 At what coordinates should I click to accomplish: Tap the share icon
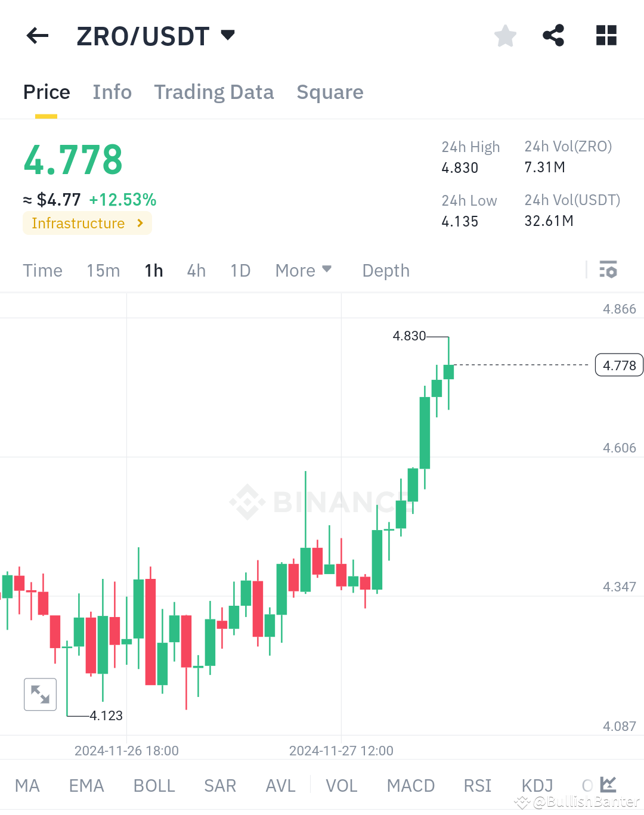tap(553, 35)
